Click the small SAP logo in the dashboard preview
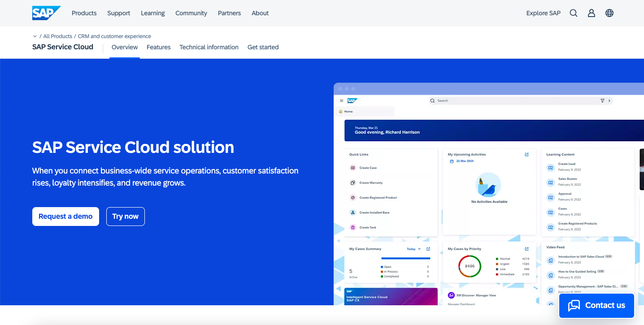 coord(352,101)
